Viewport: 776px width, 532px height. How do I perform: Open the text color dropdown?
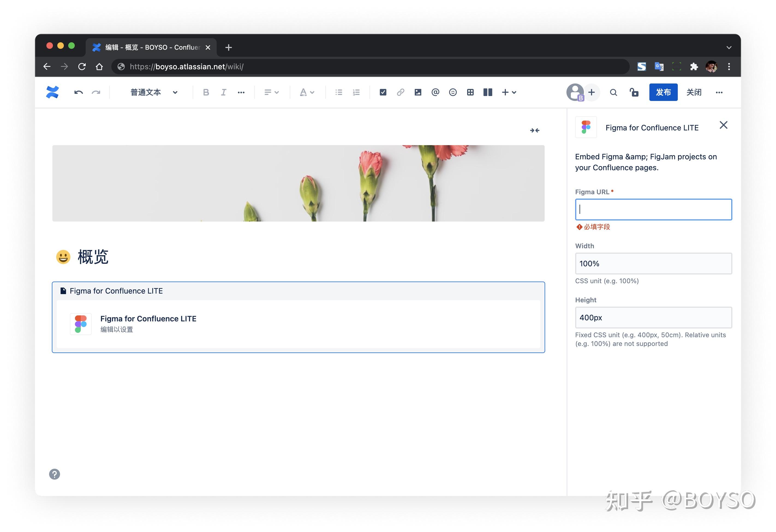(x=306, y=92)
